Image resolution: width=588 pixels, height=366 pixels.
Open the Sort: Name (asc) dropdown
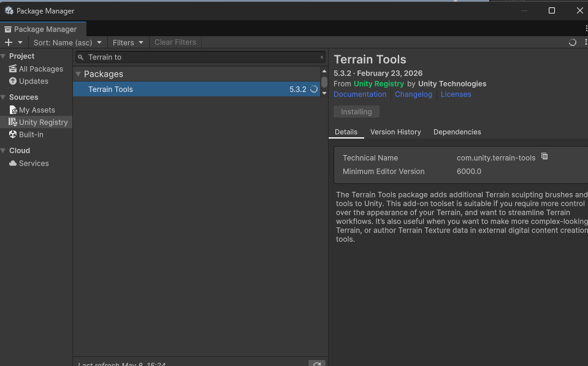(67, 42)
